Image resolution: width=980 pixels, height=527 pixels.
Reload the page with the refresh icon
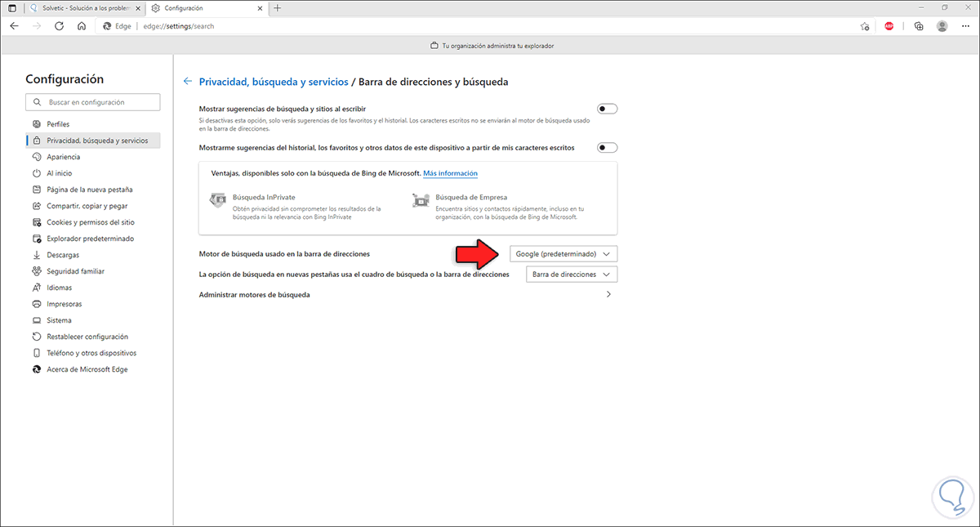(59, 26)
